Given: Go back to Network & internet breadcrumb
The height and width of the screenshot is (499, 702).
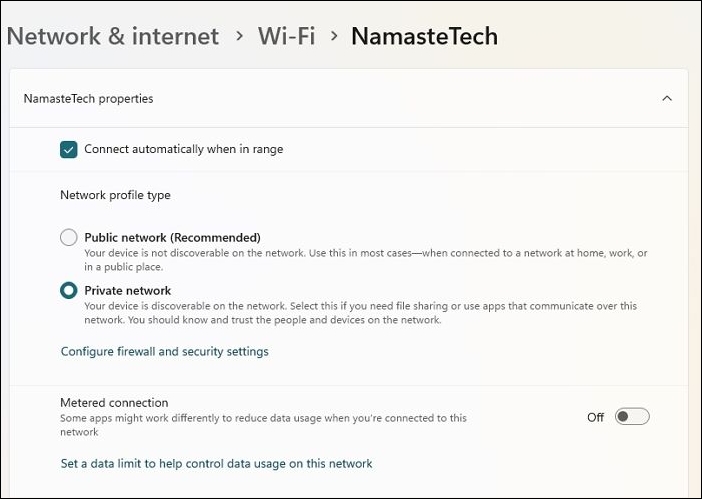Looking at the screenshot, I should tap(113, 37).
